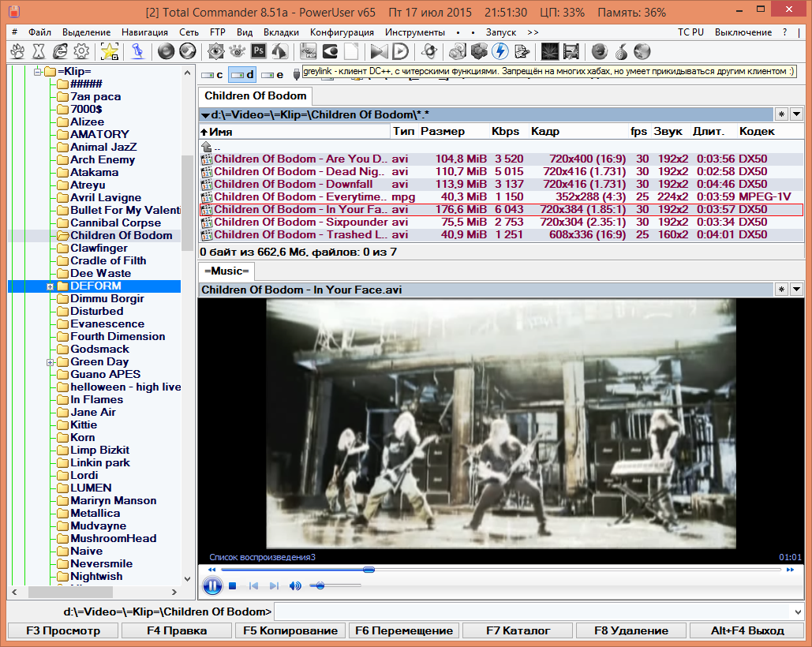Image resolution: width=812 pixels, height=647 pixels.
Task: Launch Photoshop from the toolbar
Action: coord(258,51)
